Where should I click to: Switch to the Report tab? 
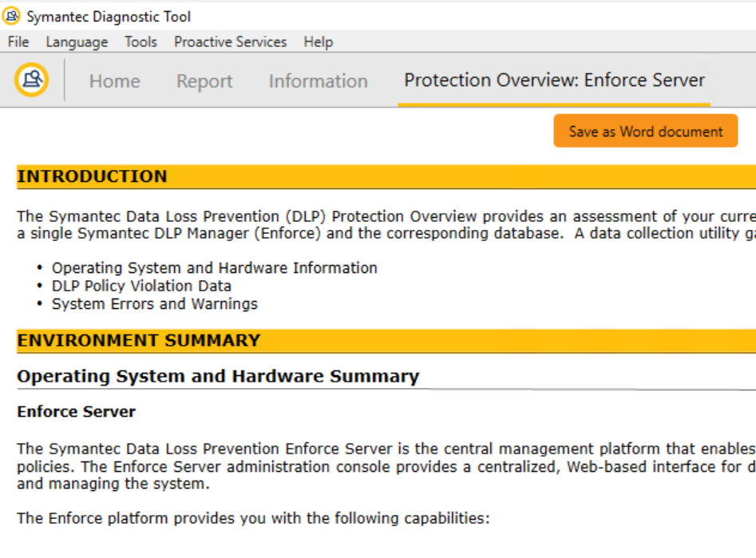(x=204, y=81)
